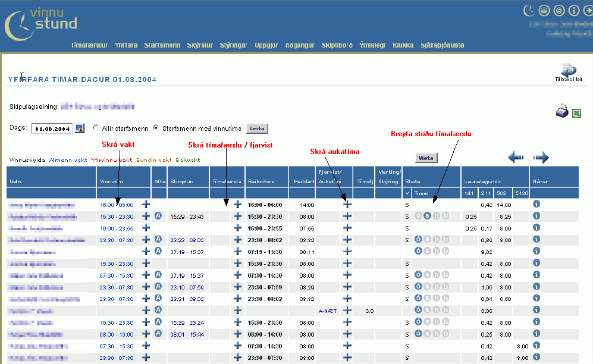593x364 pixels.
Task: Click the vinnustund logo in the header
Action: pyautogui.click(x=41, y=24)
